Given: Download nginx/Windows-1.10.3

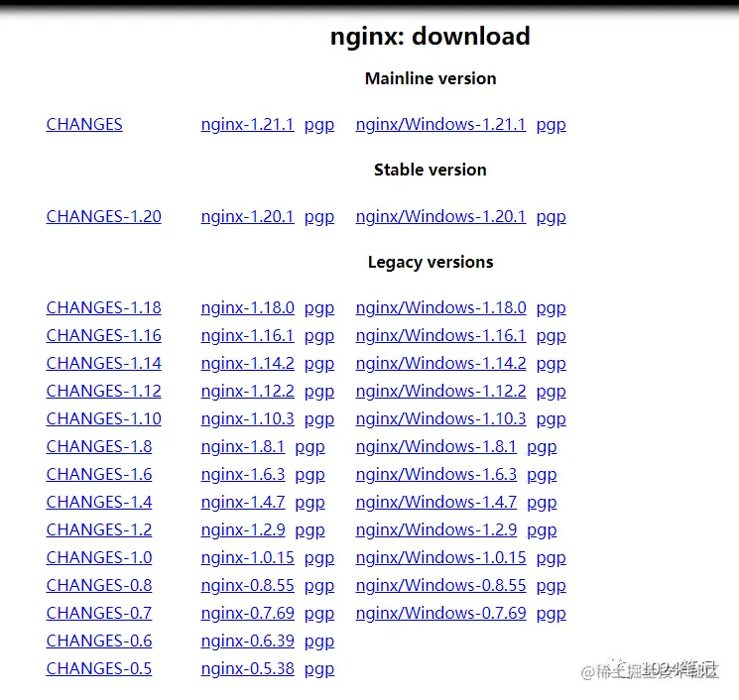Looking at the screenshot, I should [440, 418].
